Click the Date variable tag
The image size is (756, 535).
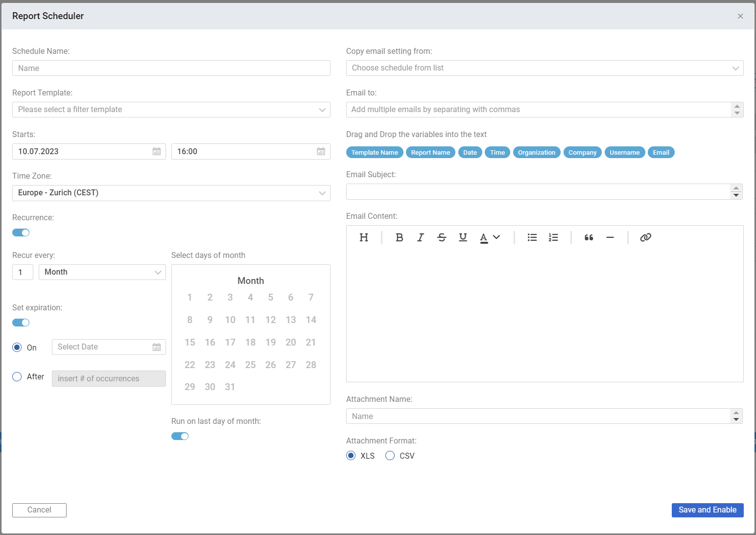[470, 152]
